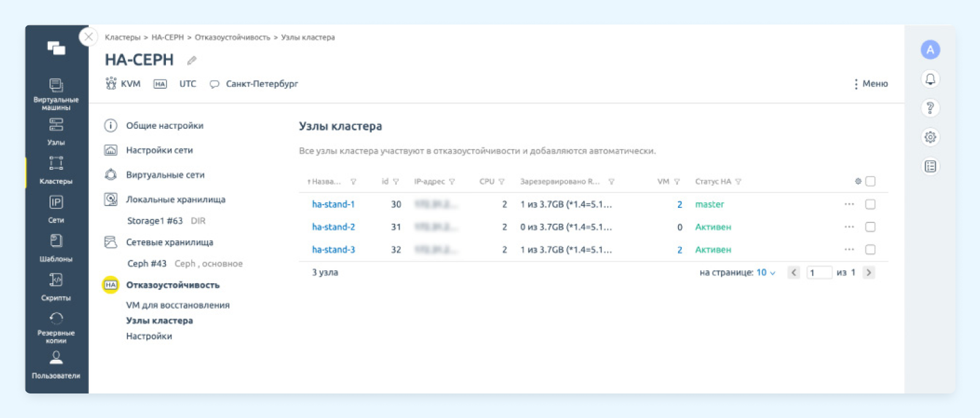980x418 pixels.
Task: Check the ha-stand-3 row checkbox
Action: (870, 249)
